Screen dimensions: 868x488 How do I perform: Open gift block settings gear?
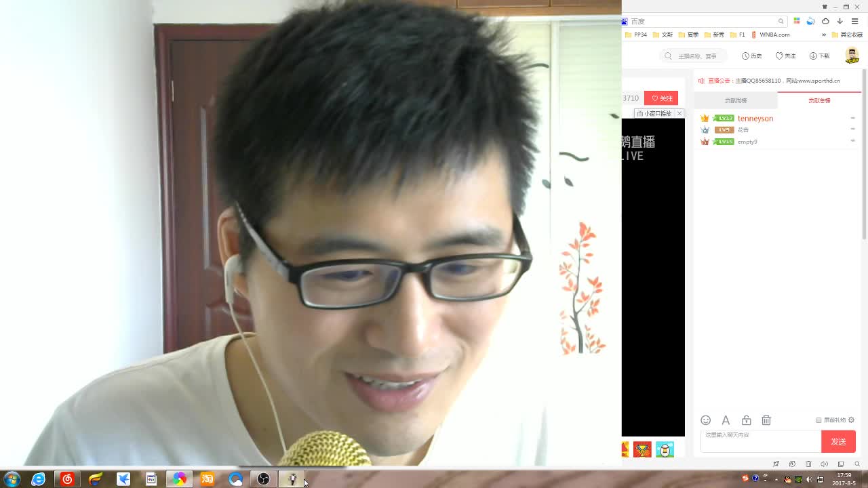(852, 420)
